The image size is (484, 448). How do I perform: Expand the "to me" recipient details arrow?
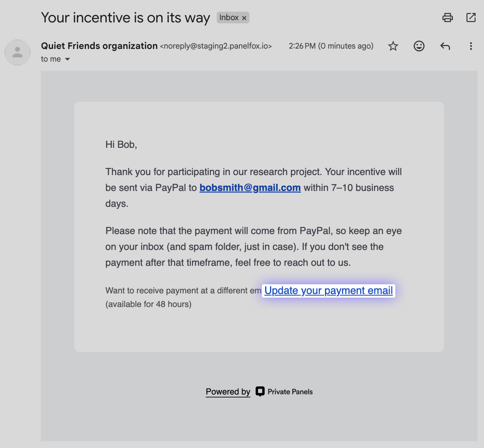[67, 59]
